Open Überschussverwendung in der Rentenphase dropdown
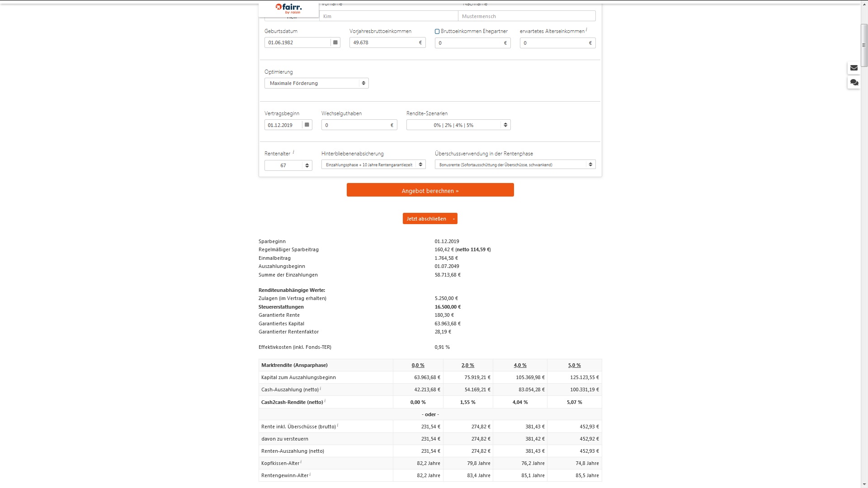 click(515, 165)
